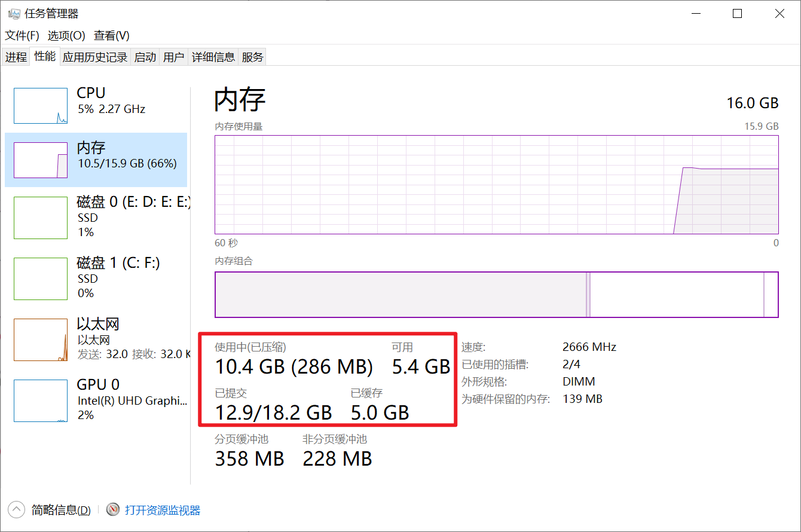Select the Memory mini graph thumbnail

click(41, 160)
